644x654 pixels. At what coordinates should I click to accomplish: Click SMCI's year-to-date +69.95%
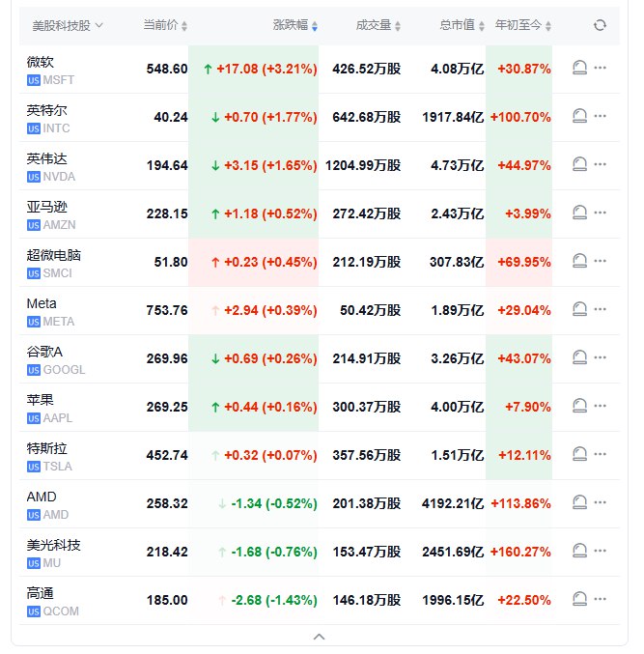524,263
